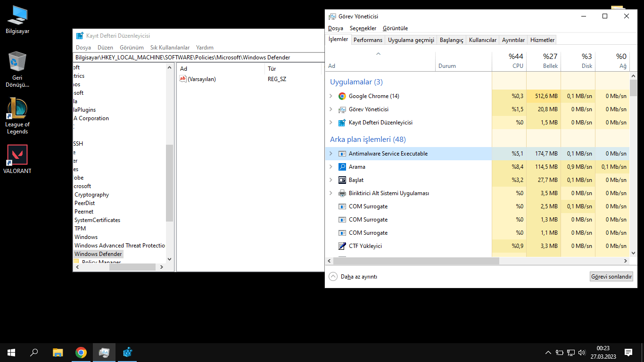Expand Biriktirici Alt Sistemi Uygulaması group
The width and height of the screenshot is (644, 362).
(x=330, y=193)
